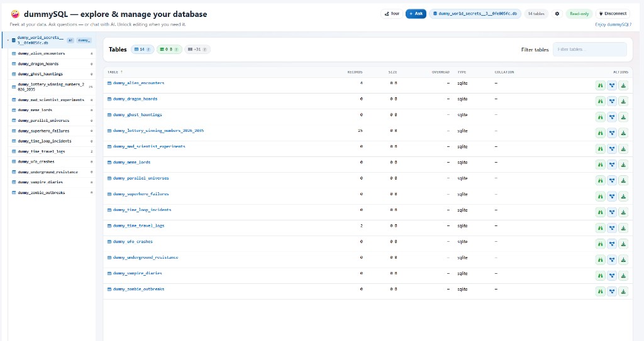Click the AI badge on sidebar database
Screen dimensions: 644x341
pos(70,40)
